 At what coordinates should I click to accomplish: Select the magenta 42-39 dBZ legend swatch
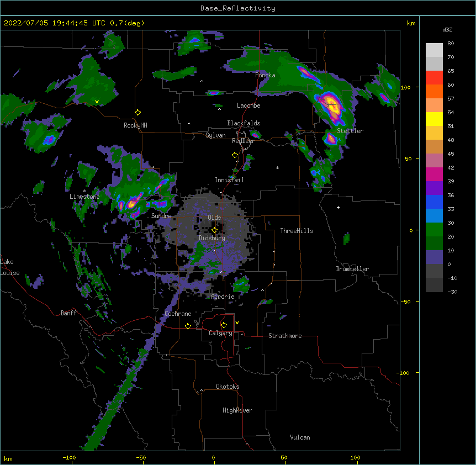click(x=434, y=174)
